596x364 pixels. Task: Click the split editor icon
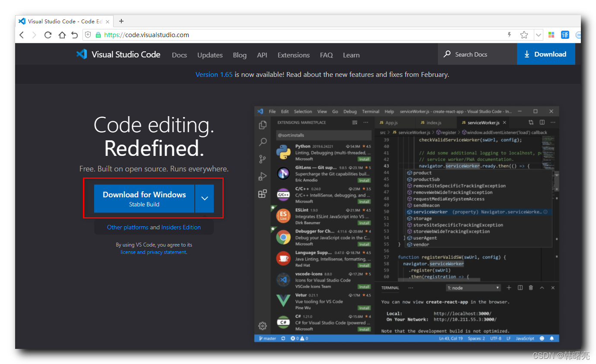coord(542,123)
